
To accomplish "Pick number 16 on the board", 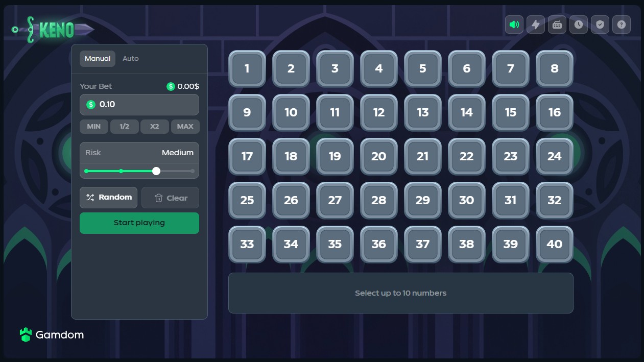I will point(555,113).
